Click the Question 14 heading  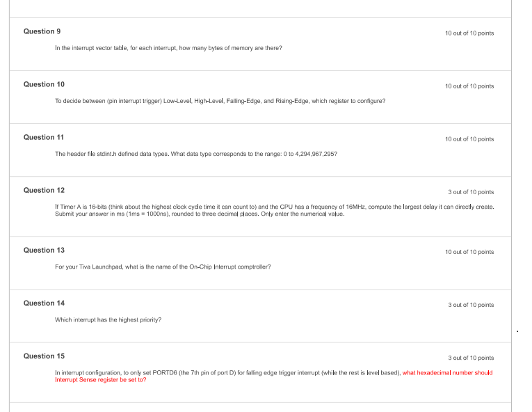point(44,303)
